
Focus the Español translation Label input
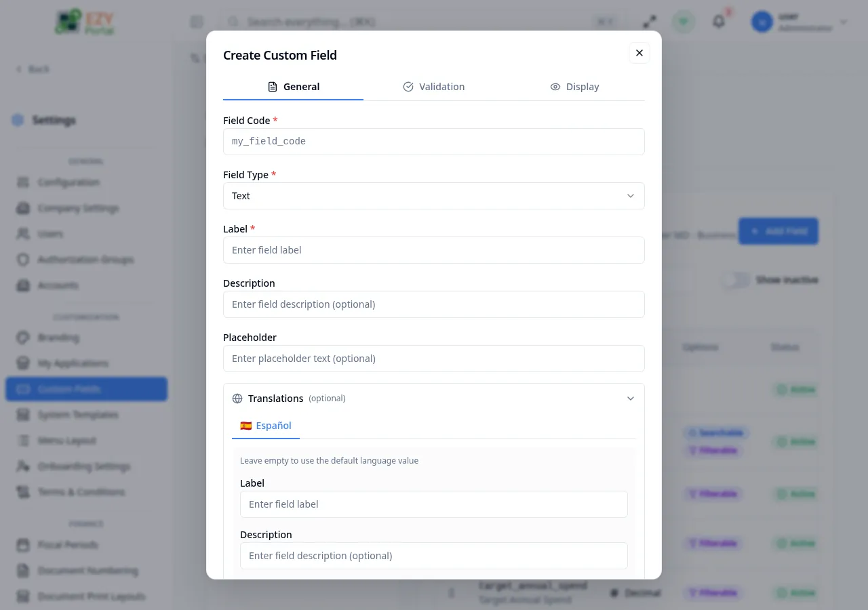(434, 504)
